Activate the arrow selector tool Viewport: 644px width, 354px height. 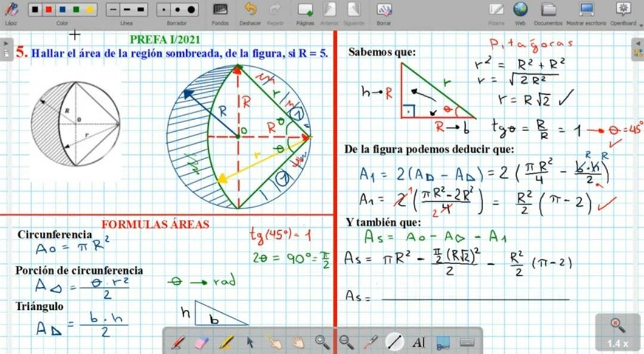coord(250,342)
